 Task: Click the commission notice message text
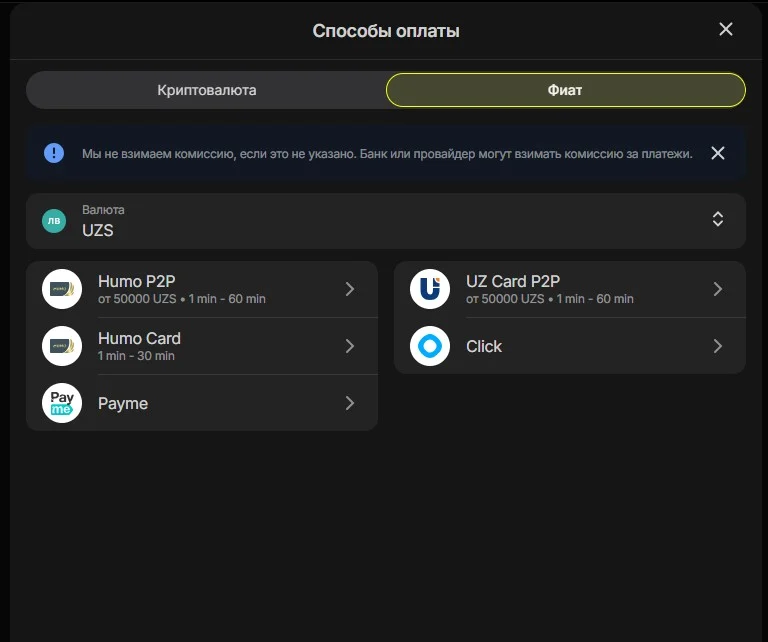pos(387,154)
